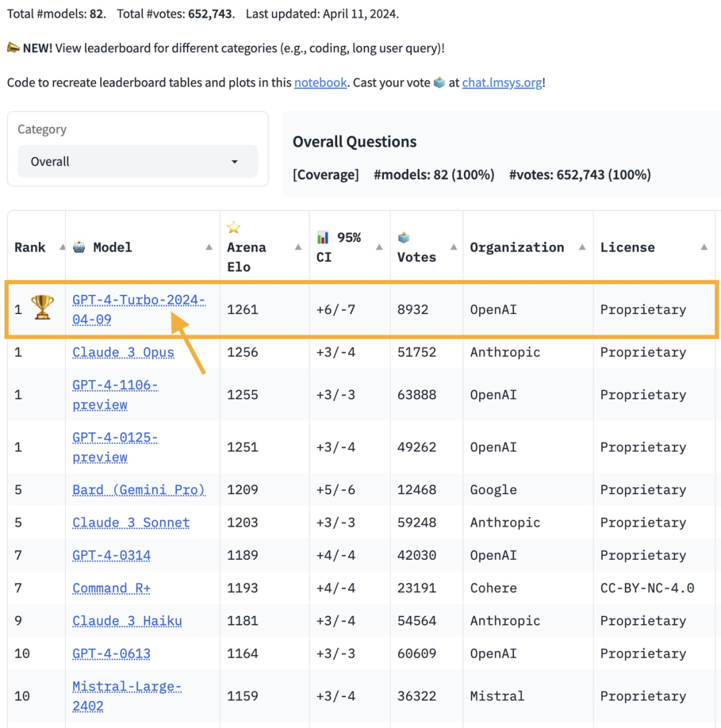Click the Claude 3 Haiku model link
This screenshot has height=728, width=721.
pos(127,621)
